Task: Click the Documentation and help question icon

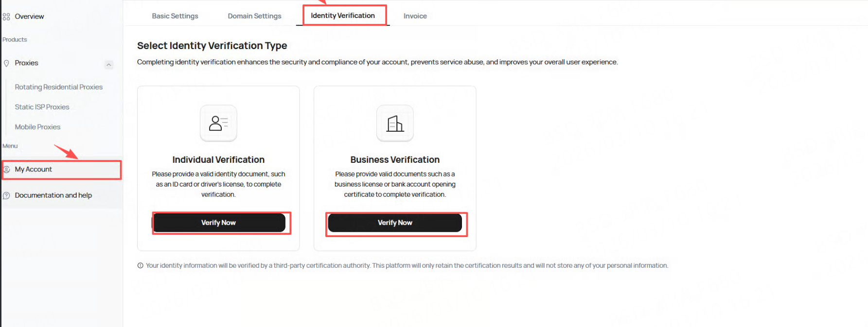Action: 6,195
